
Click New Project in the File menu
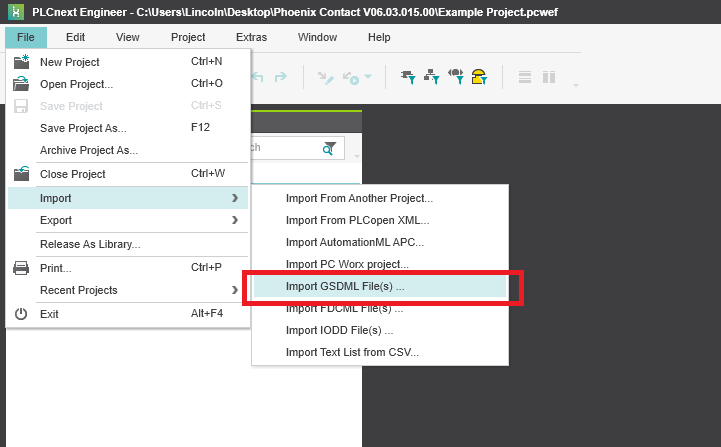(x=70, y=62)
